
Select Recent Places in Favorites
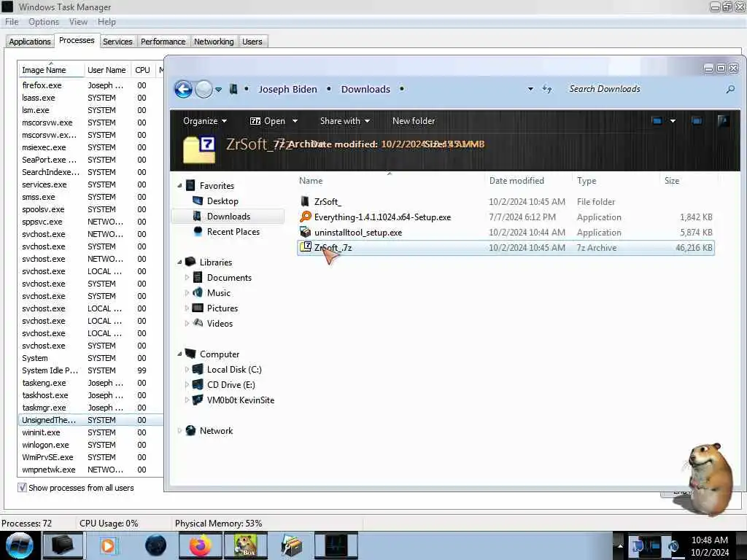pyautogui.click(x=233, y=231)
